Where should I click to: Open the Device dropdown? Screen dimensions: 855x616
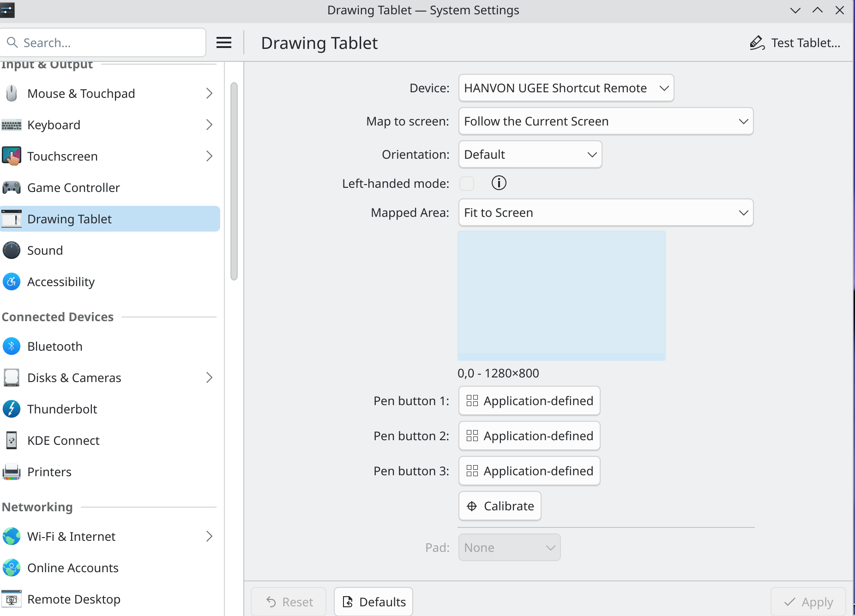click(566, 88)
